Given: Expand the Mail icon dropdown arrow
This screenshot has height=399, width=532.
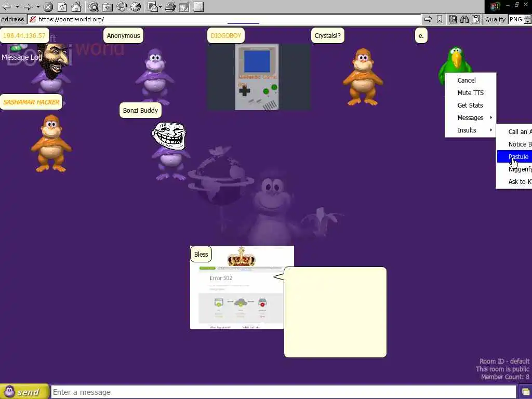Looking at the screenshot, I should click(160, 6).
